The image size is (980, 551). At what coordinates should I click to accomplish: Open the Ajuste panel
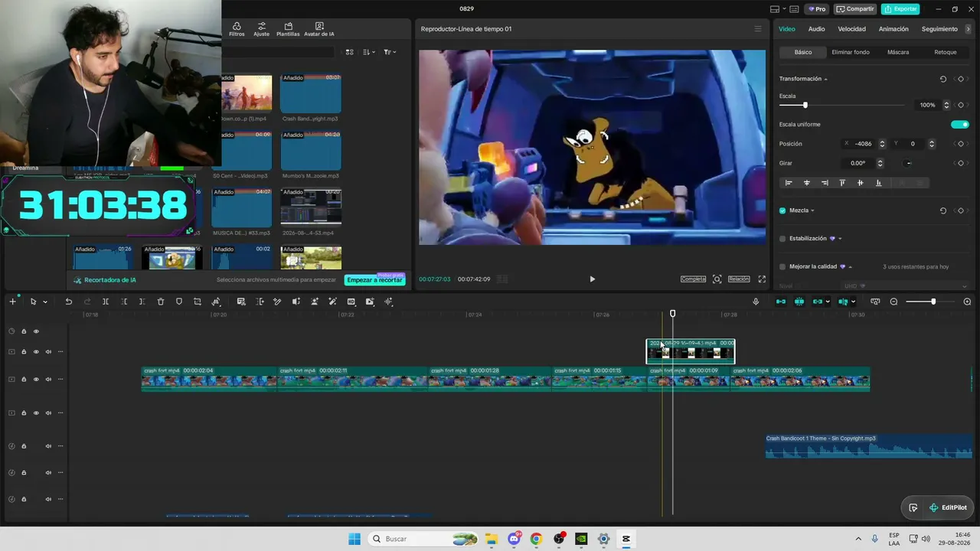click(x=262, y=29)
